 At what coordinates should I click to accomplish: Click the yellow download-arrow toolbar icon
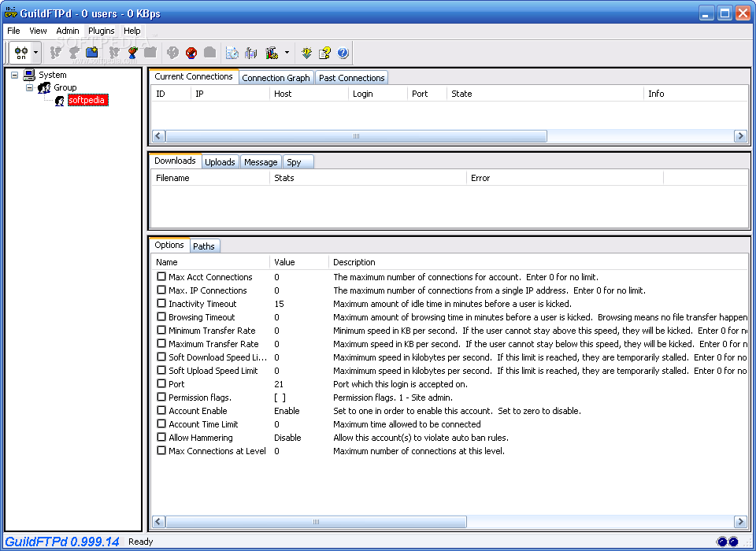pyautogui.click(x=306, y=53)
